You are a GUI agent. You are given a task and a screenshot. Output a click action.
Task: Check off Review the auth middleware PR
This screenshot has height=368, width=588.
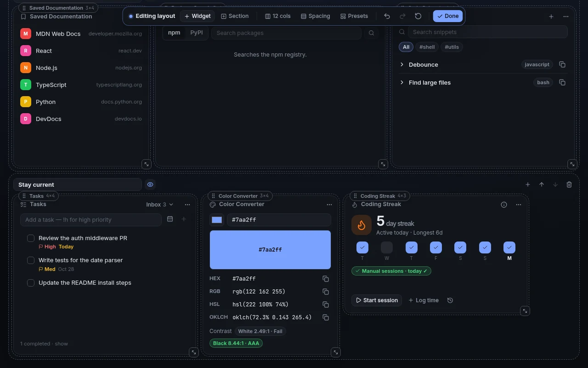31,238
